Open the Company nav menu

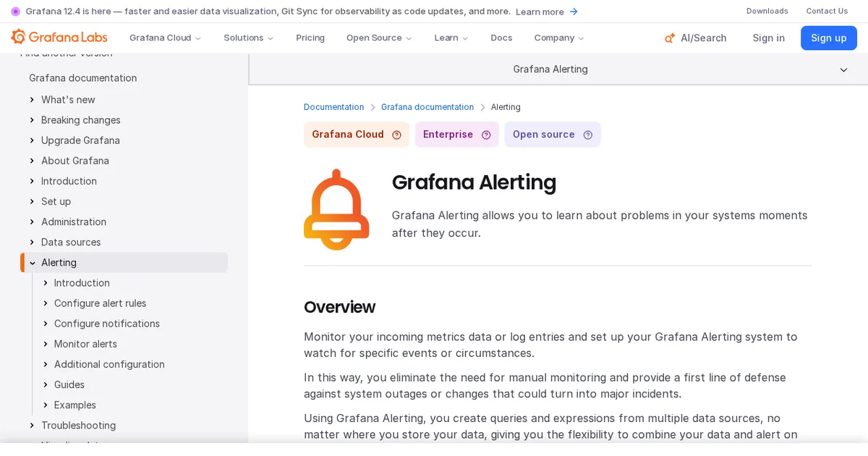[x=559, y=38]
